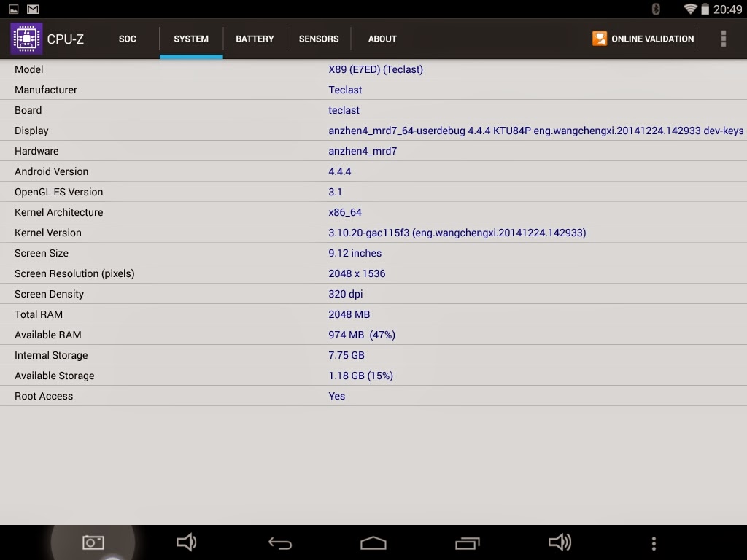
Task: Tap the orange validation trophy icon
Action: [x=600, y=39]
